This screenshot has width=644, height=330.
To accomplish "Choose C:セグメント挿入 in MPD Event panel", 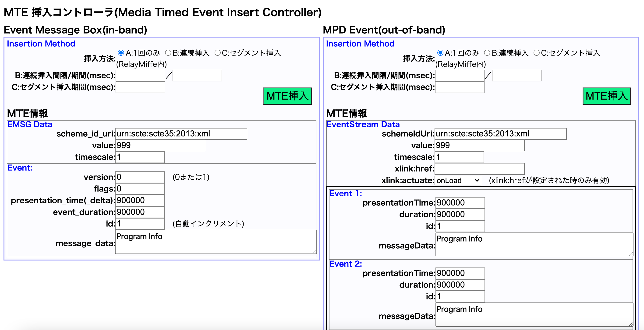I will (x=537, y=53).
